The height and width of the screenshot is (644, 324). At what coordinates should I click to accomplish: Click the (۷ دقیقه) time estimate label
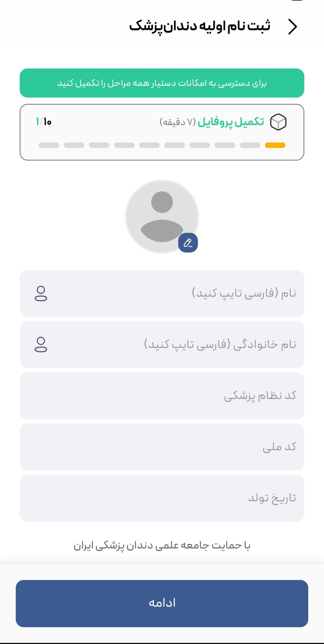tap(178, 122)
